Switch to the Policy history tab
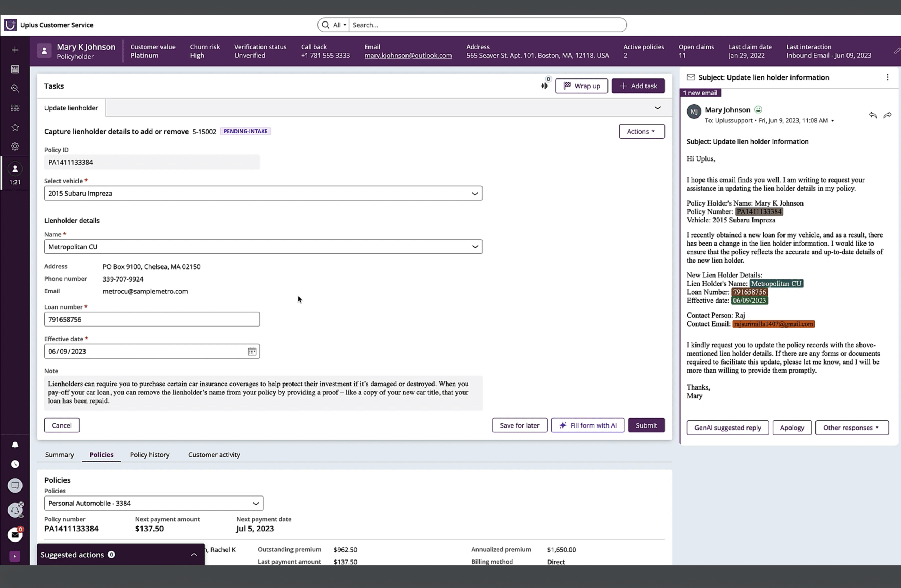Viewport: 901px width, 588px height. tap(150, 454)
